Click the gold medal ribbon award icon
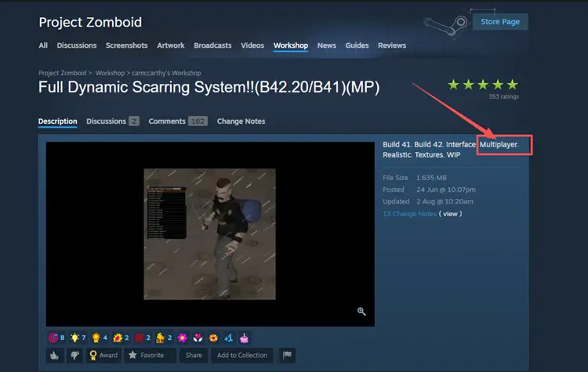588x372 pixels. click(x=96, y=338)
